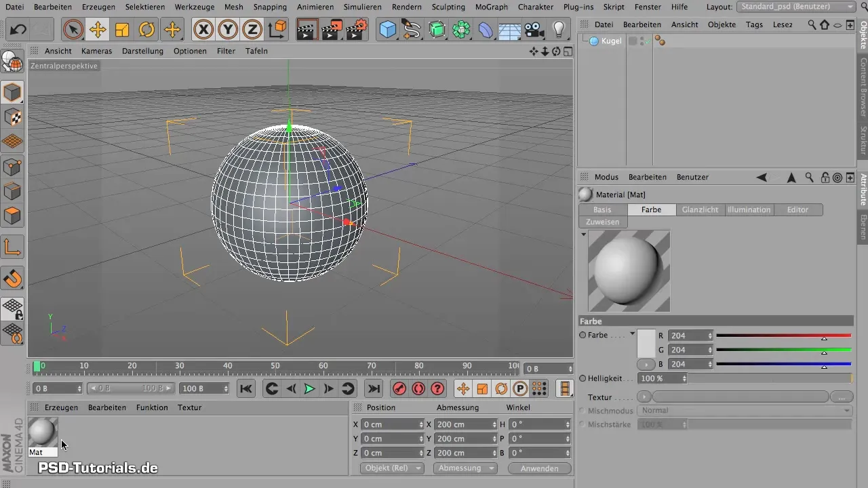
Task: Switch to the Glanzlicht tab
Action: point(701,210)
